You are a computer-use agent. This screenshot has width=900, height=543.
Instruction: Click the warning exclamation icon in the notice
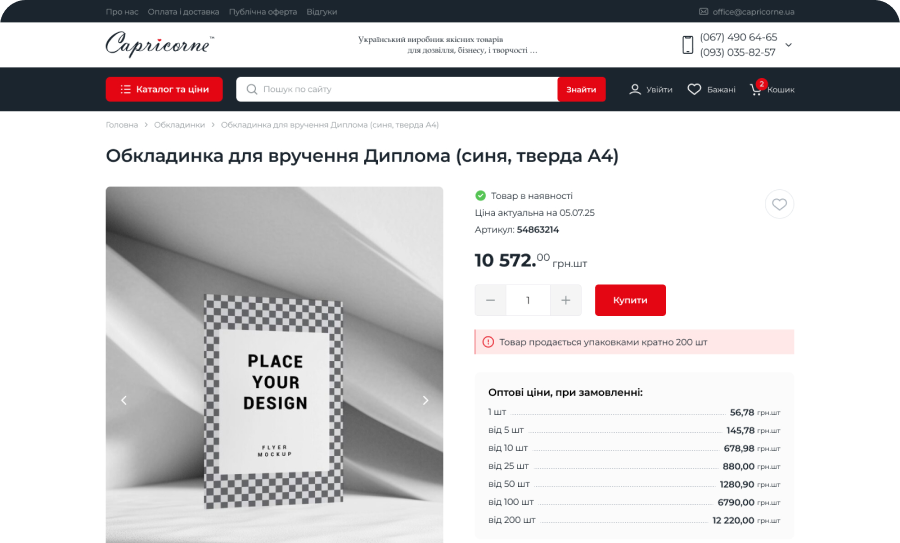coord(488,342)
